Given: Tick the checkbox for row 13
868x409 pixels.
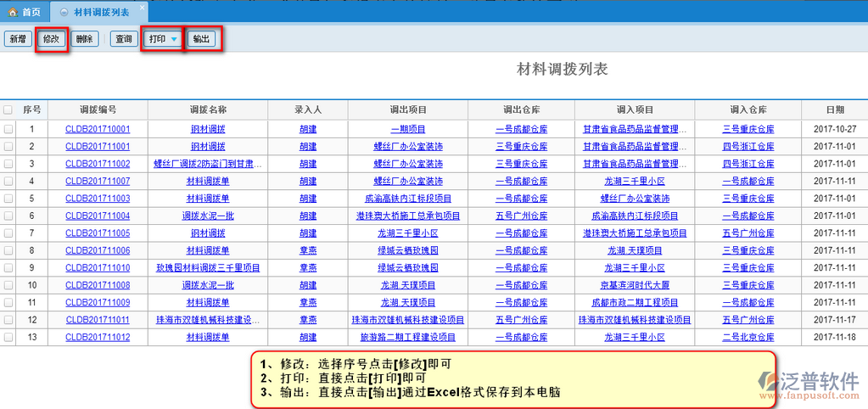Looking at the screenshot, I should pos(8,338).
